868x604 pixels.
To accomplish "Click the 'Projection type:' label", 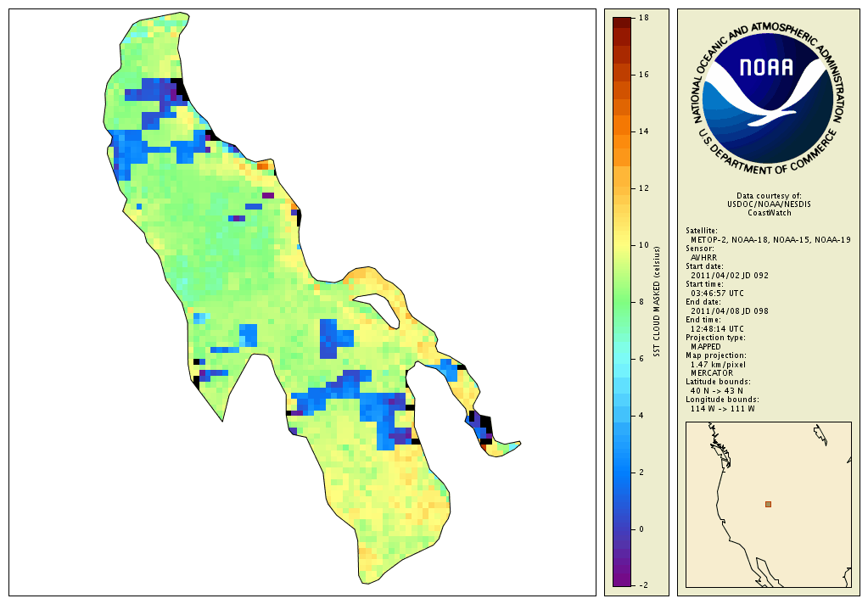I will (715, 338).
